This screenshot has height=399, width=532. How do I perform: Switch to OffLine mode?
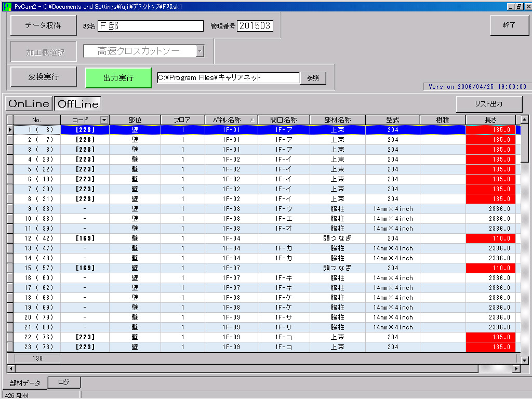tap(78, 103)
